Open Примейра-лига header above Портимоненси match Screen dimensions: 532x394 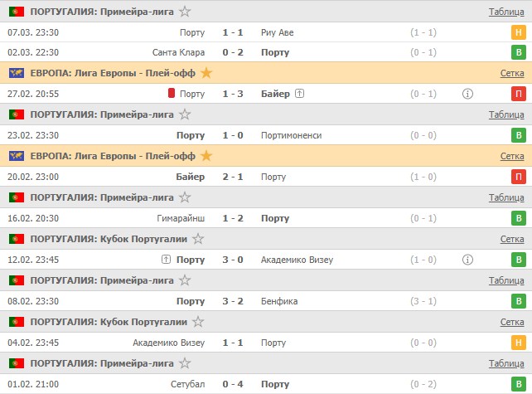(102, 114)
